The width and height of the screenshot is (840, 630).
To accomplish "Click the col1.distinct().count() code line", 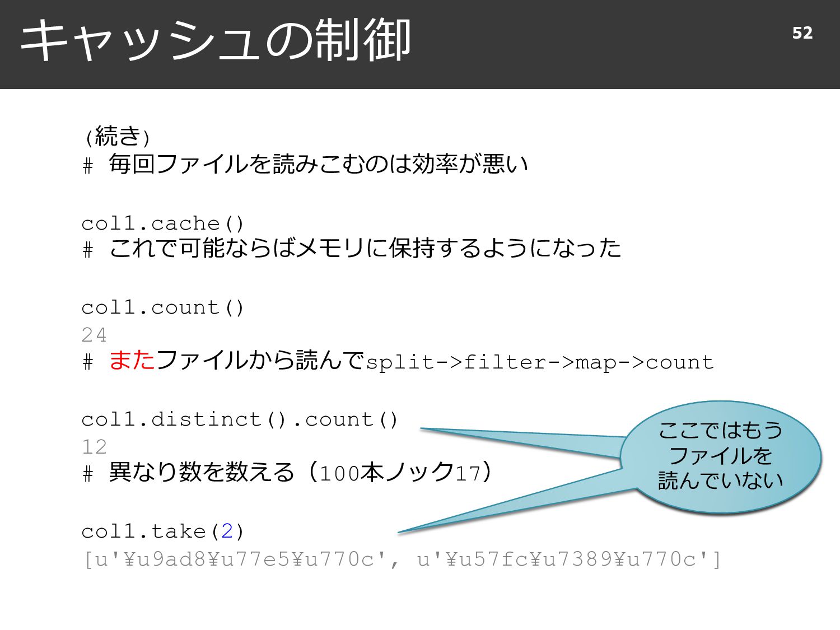I will coord(240,419).
